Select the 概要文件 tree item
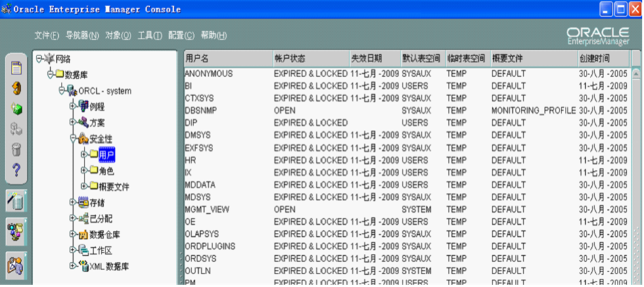 114,187
